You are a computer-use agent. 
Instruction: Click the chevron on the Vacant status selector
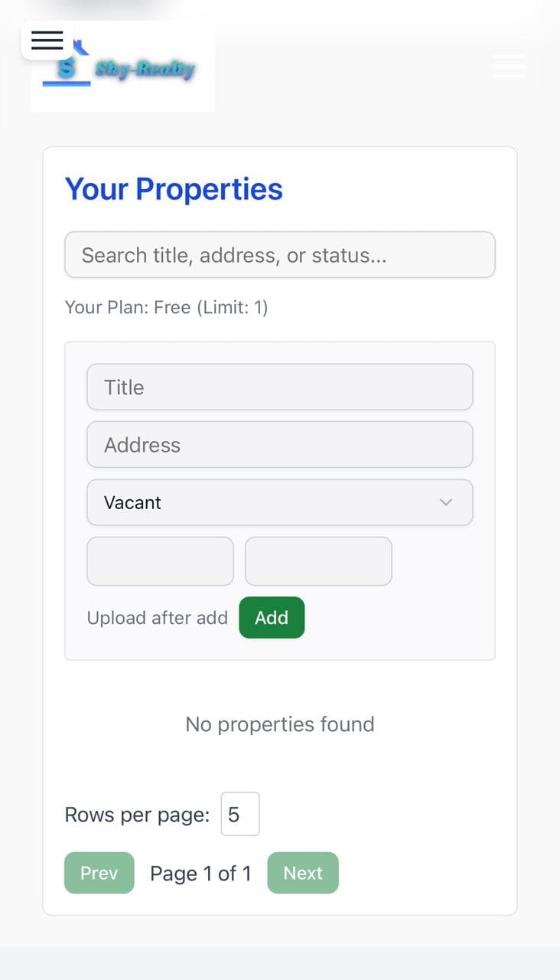point(446,502)
